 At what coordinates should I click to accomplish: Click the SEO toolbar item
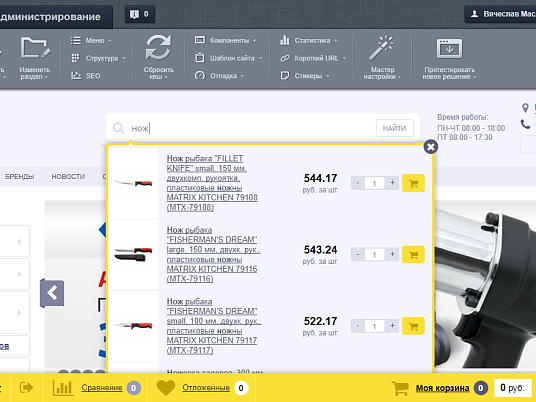tap(86, 76)
